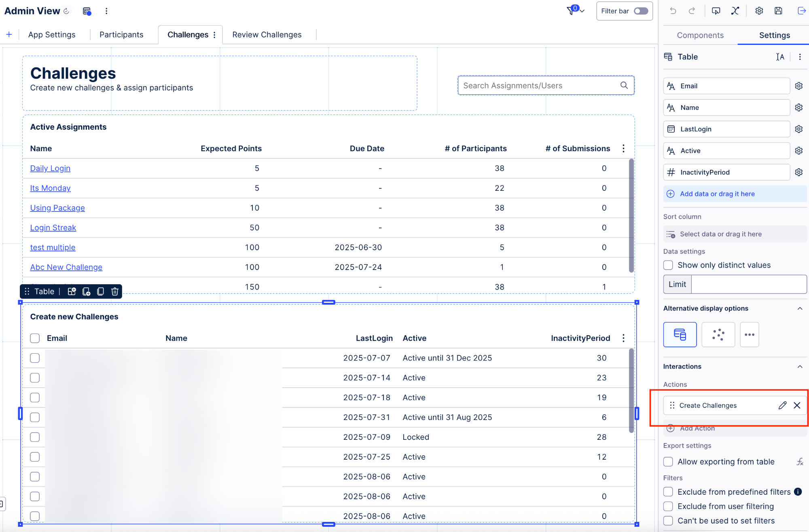Show more alternative display options
Image resolution: width=809 pixels, height=532 pixels.
[750, 334]
